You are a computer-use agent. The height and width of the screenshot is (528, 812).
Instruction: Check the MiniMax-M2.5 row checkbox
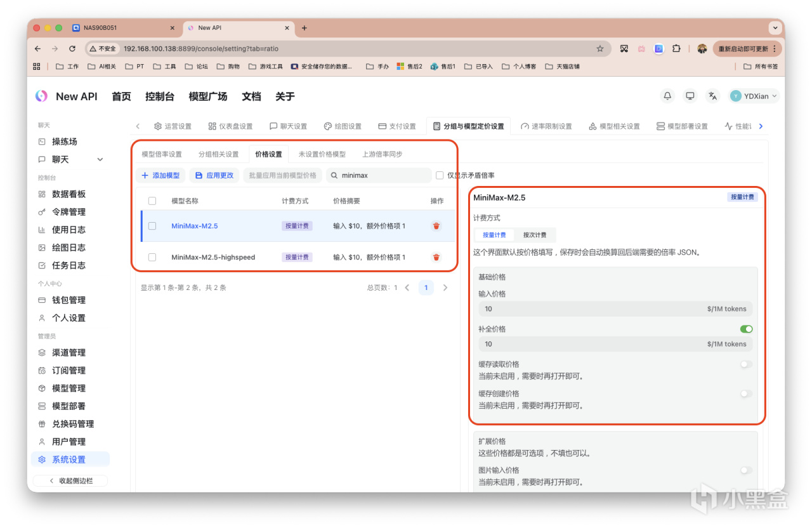click(152, 226)
